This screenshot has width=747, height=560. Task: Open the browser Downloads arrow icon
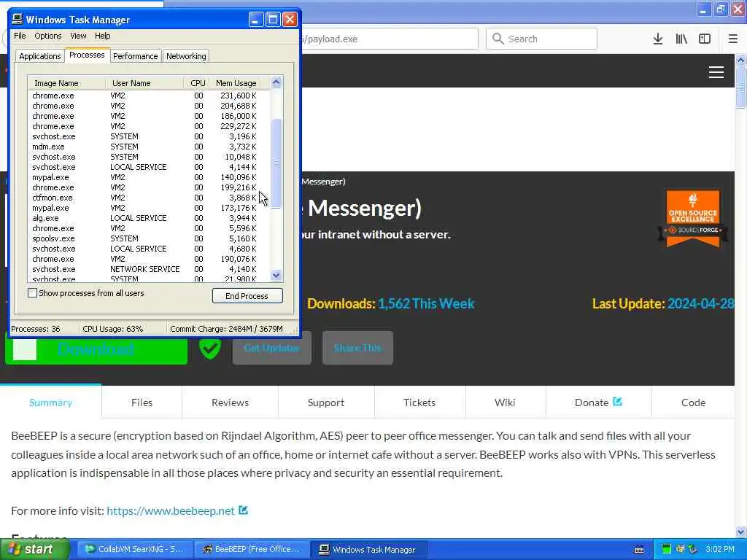658,39
